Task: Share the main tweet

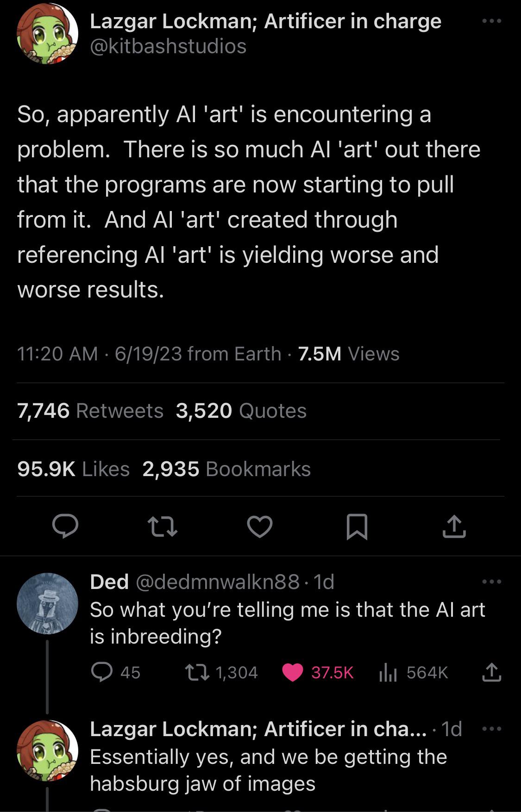Action: click(x=454, y=526)
